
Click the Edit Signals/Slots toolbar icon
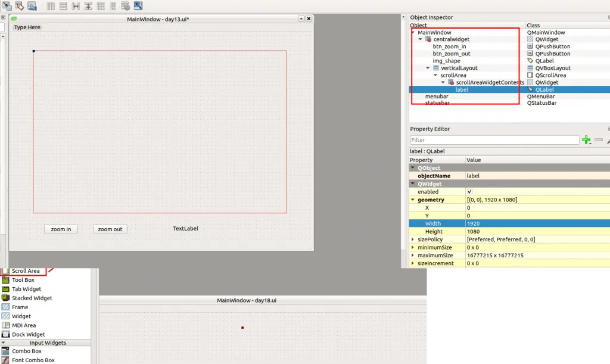[20, 6]
